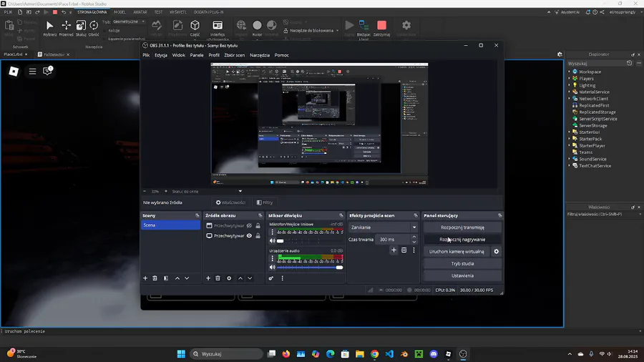Click Rozpocznij transmisję button

click(462, 228)
